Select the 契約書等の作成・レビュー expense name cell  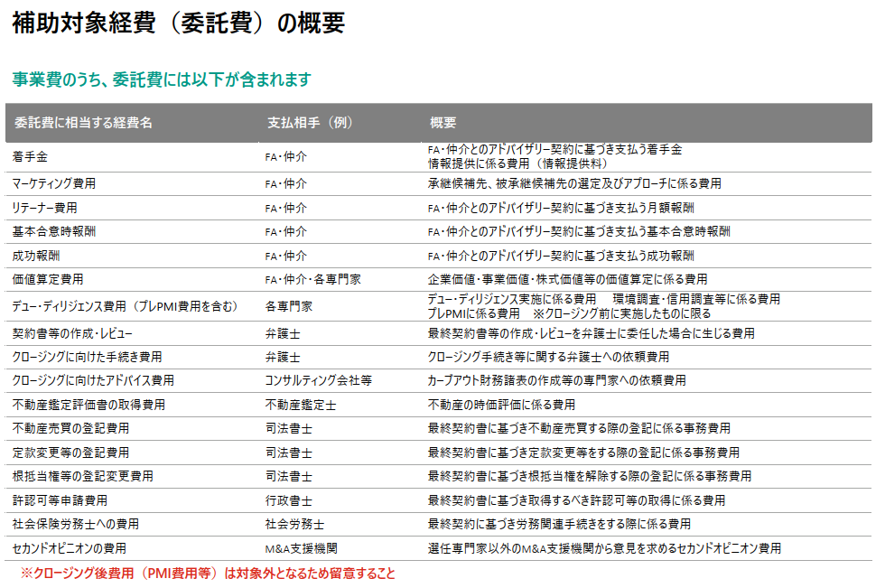pos(72,334)
